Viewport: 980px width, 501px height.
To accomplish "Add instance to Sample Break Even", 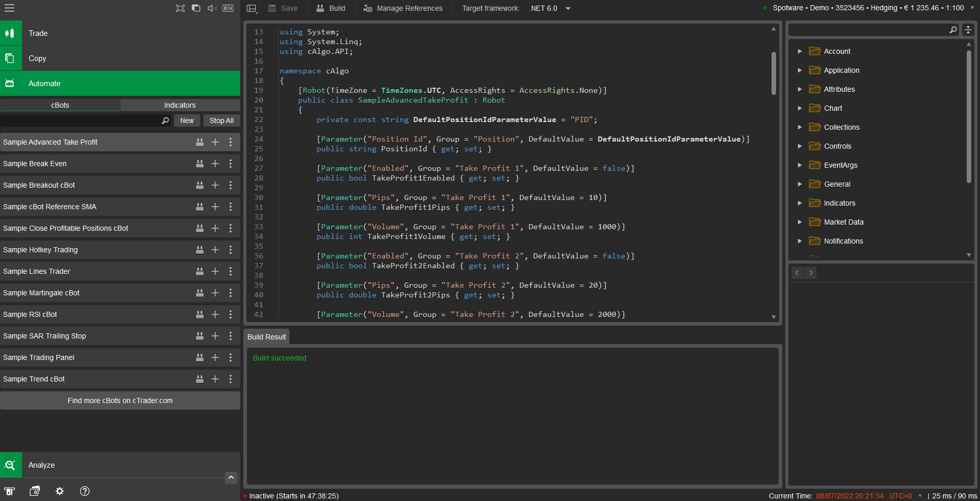I will [x=215, y=164].
